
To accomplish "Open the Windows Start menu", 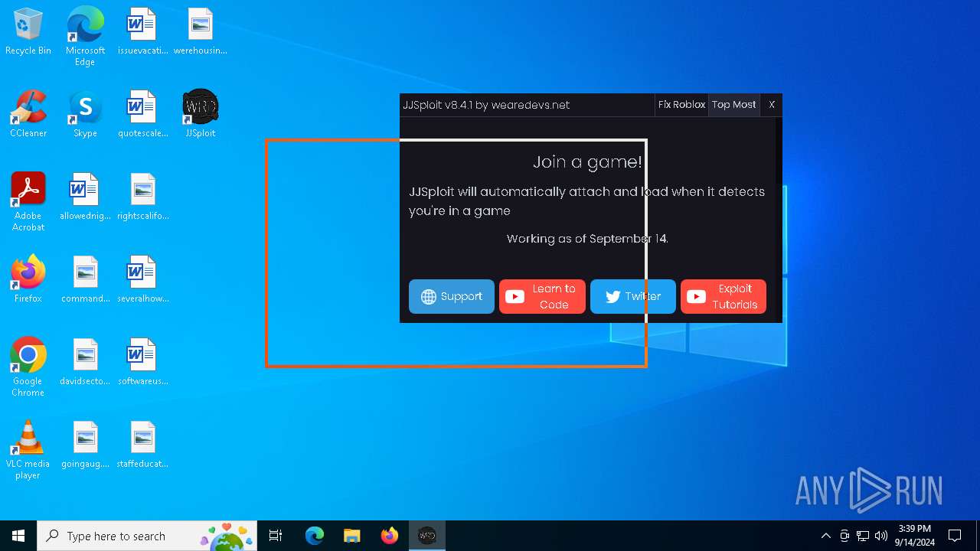I will (18, 536).
